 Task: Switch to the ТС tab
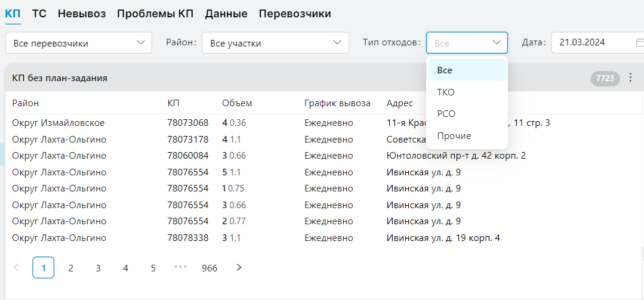tap(39, 14)
